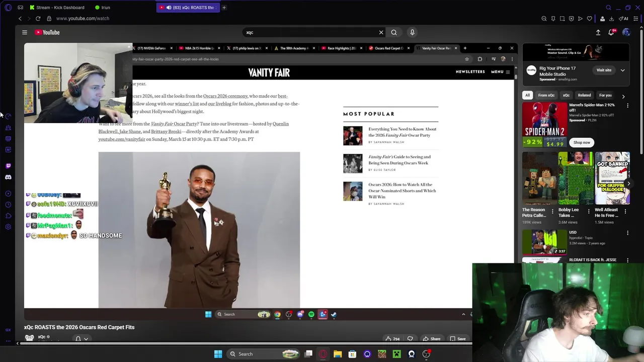Click Shop now on Spider-Man ad
Viewport: 644px width, 362px height.
(x=582, y=142)
